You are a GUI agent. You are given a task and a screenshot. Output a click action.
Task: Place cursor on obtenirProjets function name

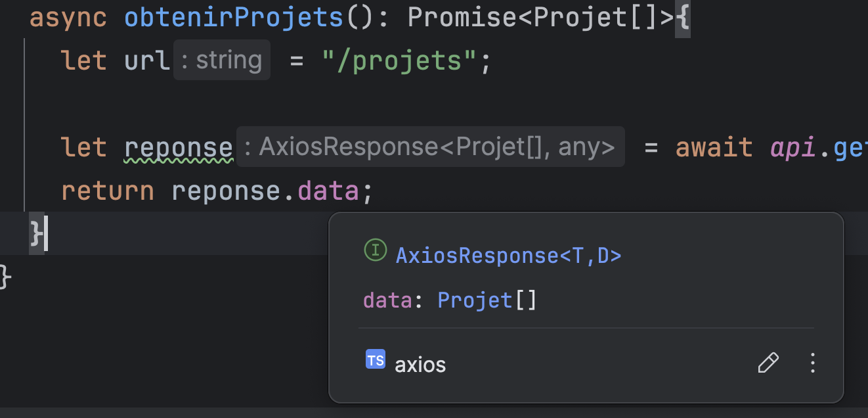point(233,18)
